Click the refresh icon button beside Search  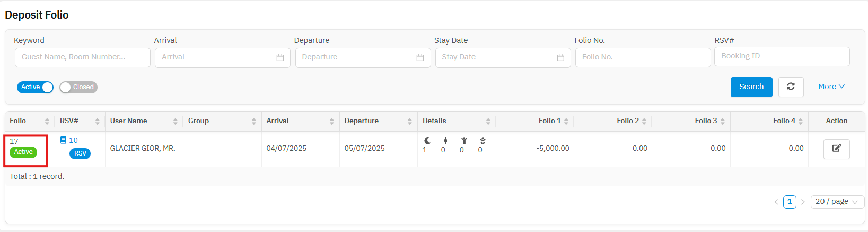tap(791, 87)
